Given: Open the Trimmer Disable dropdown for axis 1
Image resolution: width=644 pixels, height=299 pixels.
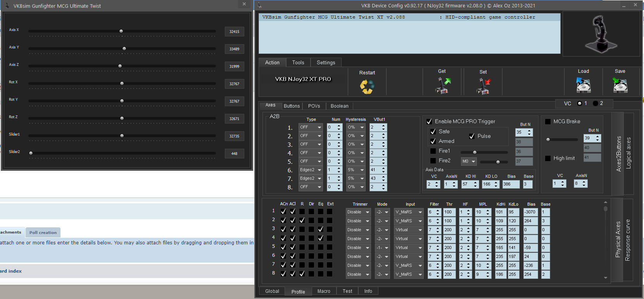Looking at the screenshot, I should point(358,212).
